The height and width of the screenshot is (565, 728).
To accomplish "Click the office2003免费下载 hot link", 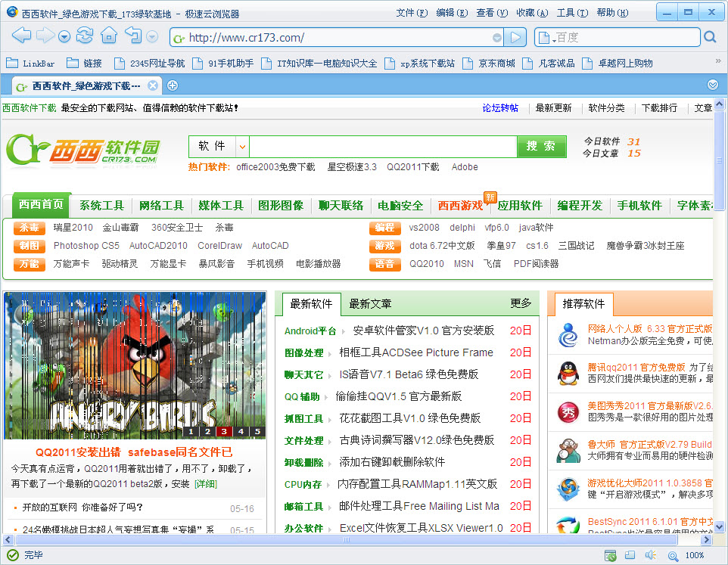I will coord(275,167).
